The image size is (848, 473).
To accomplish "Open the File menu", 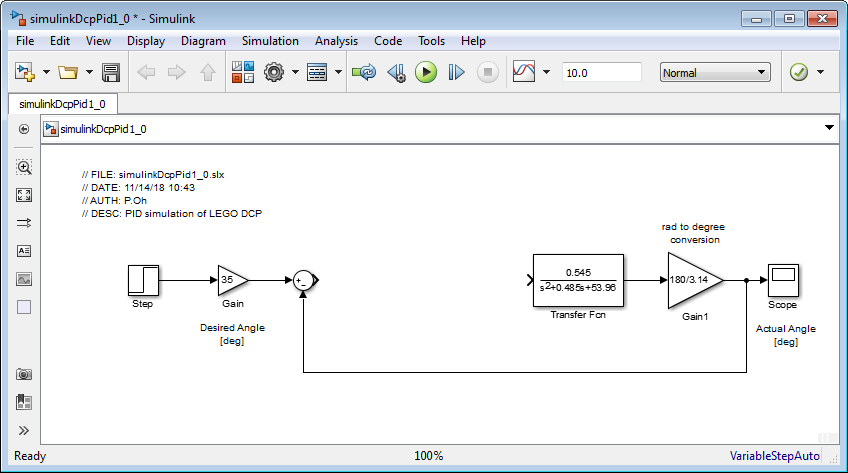I will point(25,41).
